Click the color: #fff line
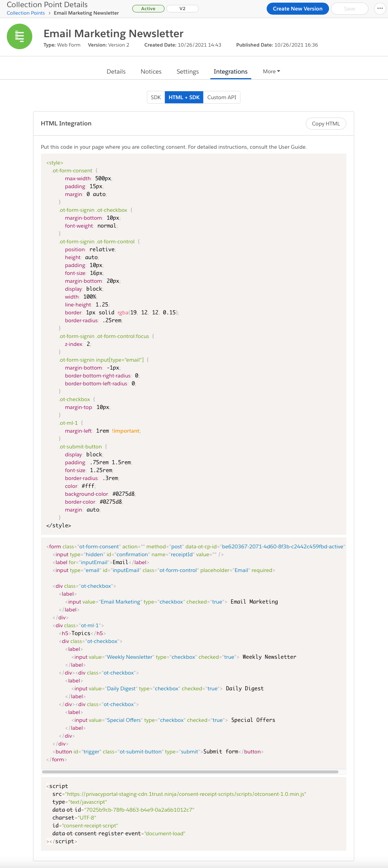This screenshot has width=388, height=868. pos(80,486)
